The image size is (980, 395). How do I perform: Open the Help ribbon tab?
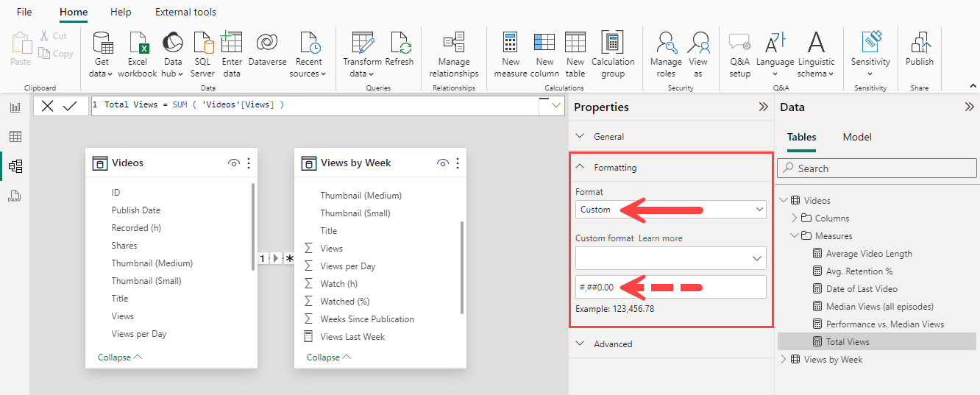point(121,12)
